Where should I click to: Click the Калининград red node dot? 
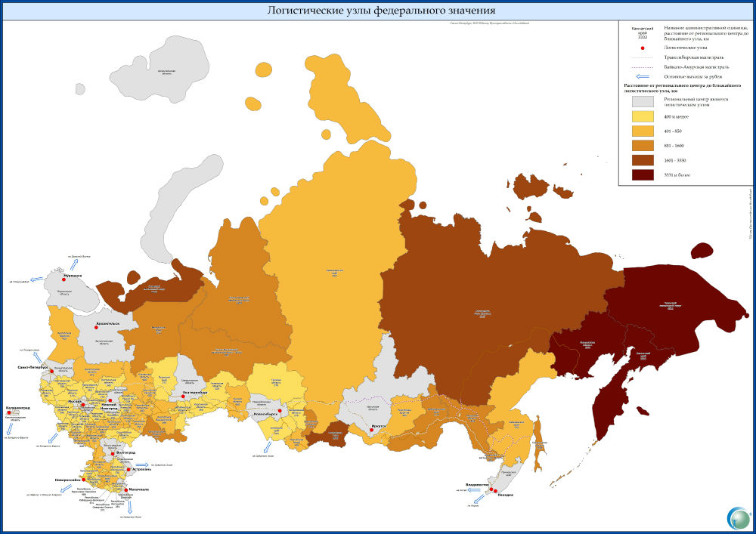pos(9,412)
